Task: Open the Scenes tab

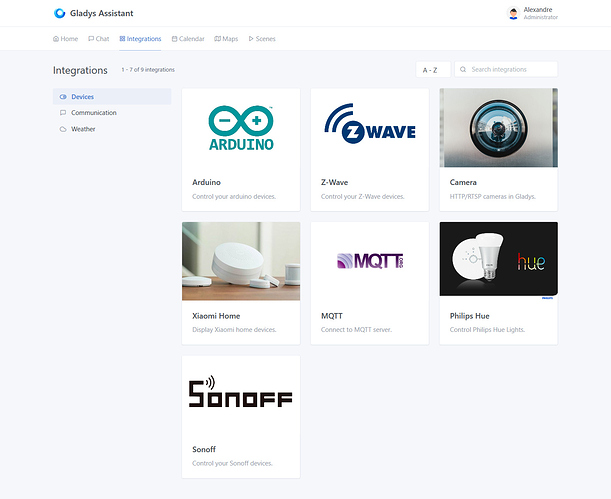Action: click(262, 39)
